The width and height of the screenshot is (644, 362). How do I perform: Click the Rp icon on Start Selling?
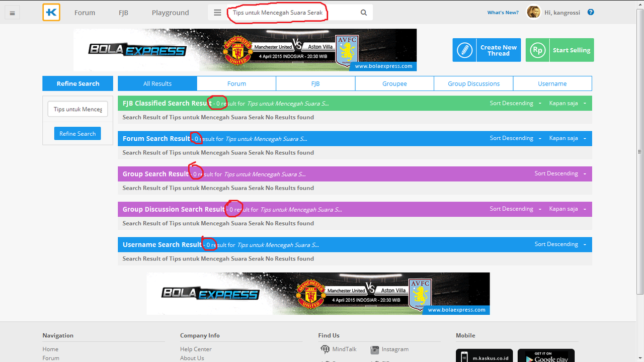[x=537, y=50]
